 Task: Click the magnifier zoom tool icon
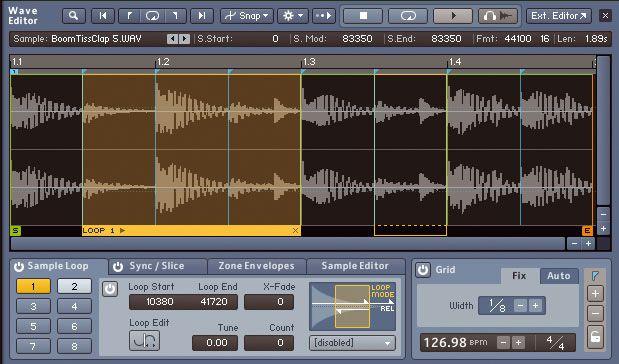73,16
